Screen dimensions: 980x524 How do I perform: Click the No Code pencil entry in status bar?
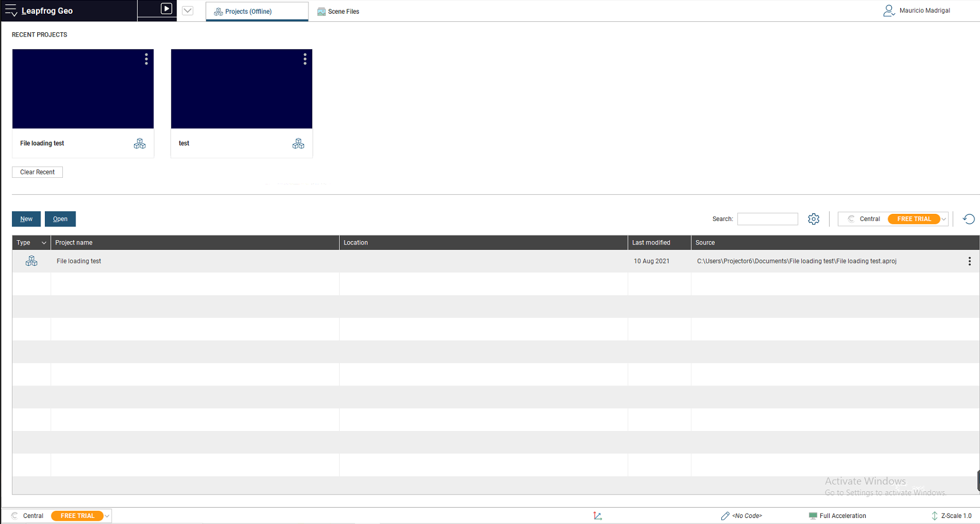pos(742,516)
